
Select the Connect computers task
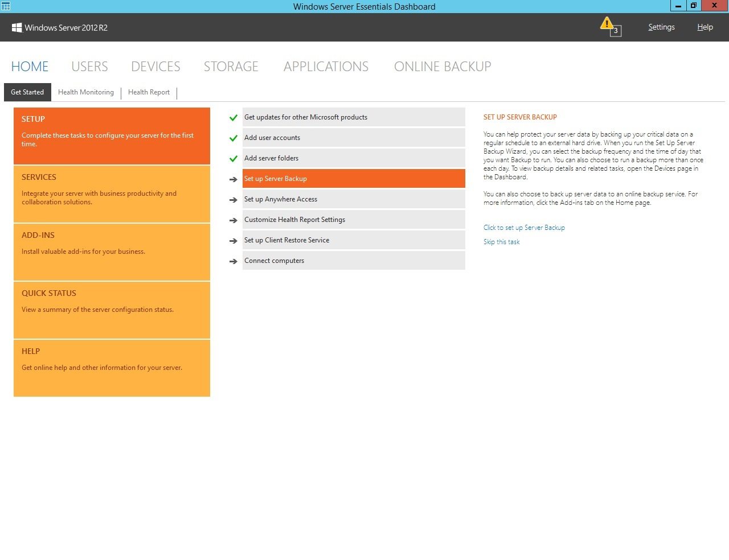[354, 261]
